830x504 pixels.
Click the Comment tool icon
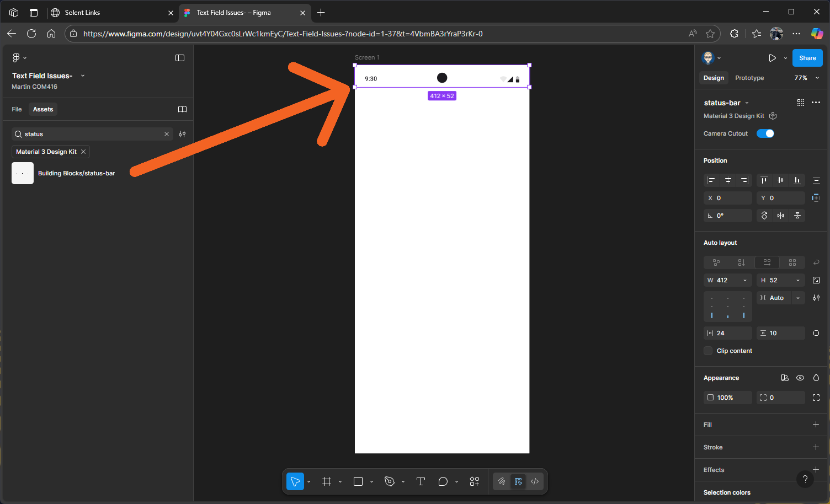tap(443, 481)
